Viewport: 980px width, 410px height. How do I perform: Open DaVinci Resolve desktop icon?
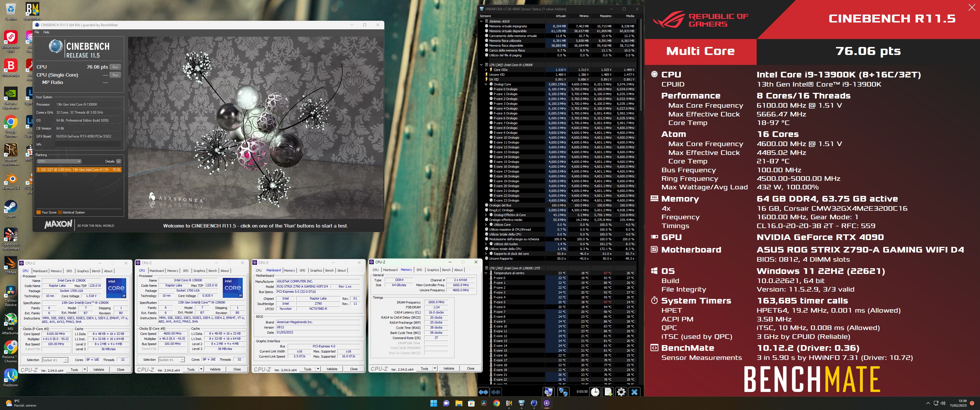11,296
